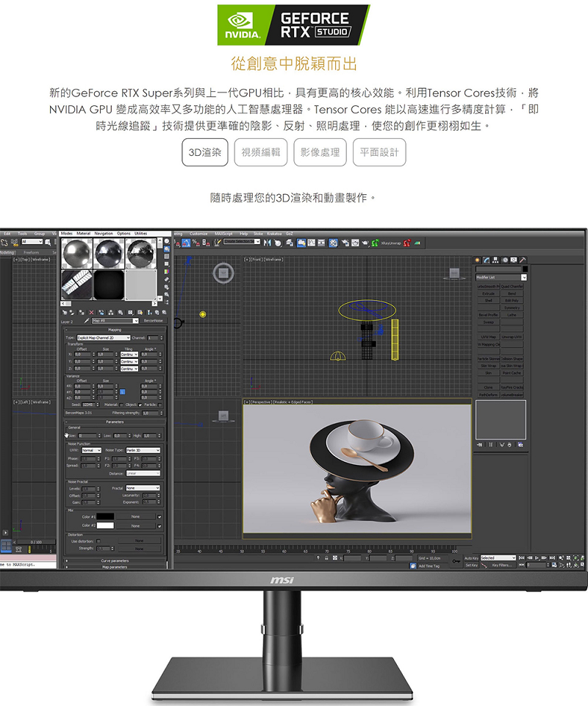Click the Color #2 white swatch
Viewport: 588px width, 706px height.
coord(105,525)
